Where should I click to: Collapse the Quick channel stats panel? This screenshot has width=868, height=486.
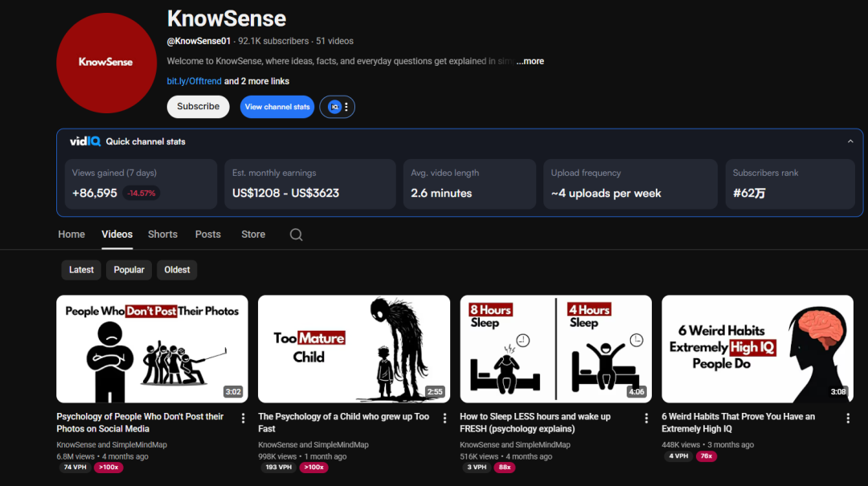850,141
